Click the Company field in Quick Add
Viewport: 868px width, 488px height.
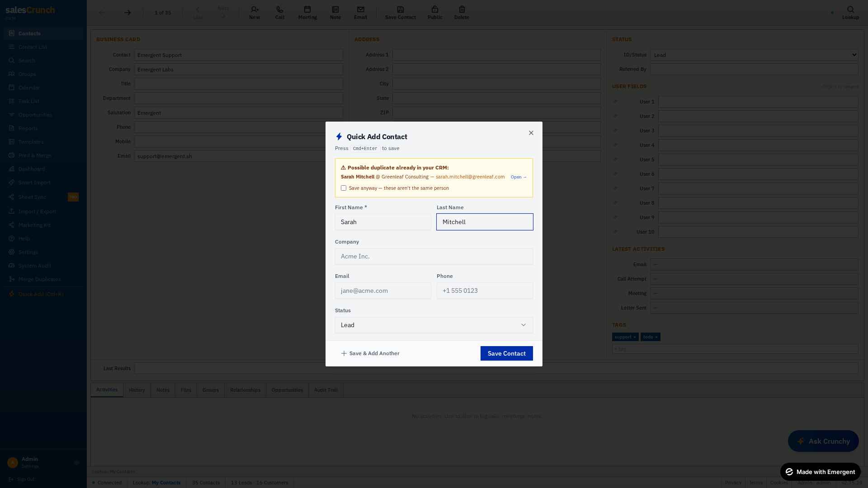tap(434, 256)
